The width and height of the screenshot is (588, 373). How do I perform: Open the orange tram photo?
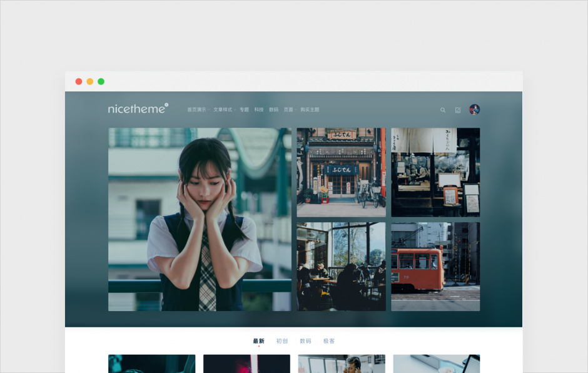click(x=435, y=267)
